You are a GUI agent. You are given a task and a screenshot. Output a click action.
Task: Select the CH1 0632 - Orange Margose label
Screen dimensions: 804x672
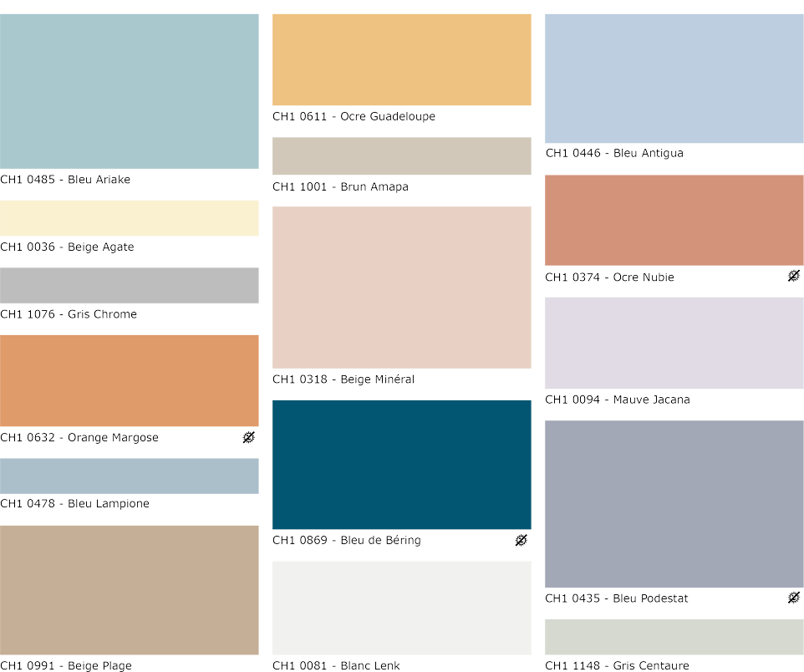(x=79, y=438)
